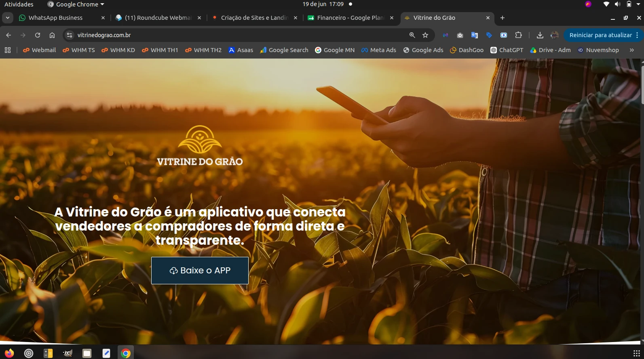The width and height of the screenshot is (644, 359).
Task: Open a new browser tab
Action: point(503,18)
